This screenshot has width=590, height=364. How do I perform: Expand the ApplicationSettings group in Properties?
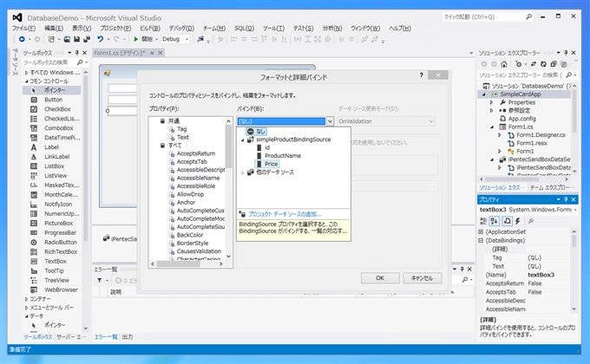coord(481,231)
